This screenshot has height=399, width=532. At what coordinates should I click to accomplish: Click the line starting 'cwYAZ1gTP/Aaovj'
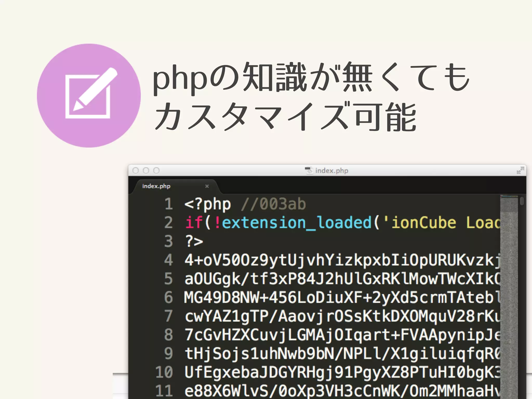coord(342,317)
